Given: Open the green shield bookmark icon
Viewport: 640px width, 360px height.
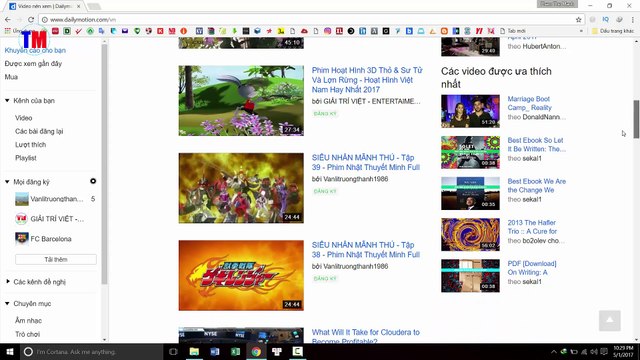Looking at the screenshot, I should (137, 31).
